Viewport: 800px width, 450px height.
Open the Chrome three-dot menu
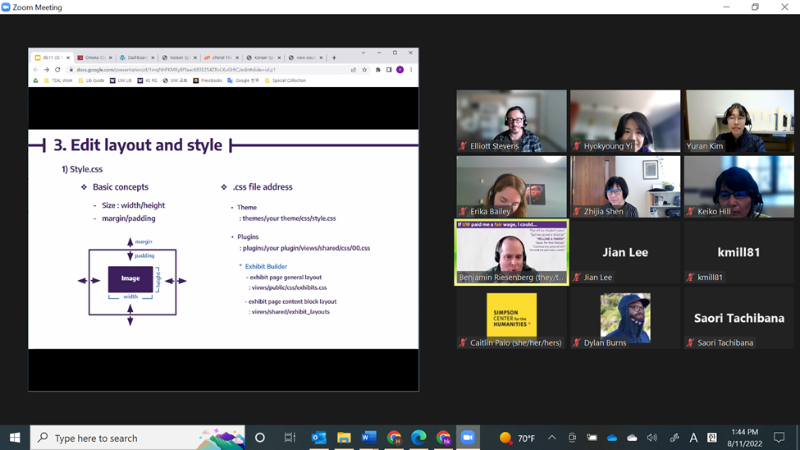(x=411, y=69)
